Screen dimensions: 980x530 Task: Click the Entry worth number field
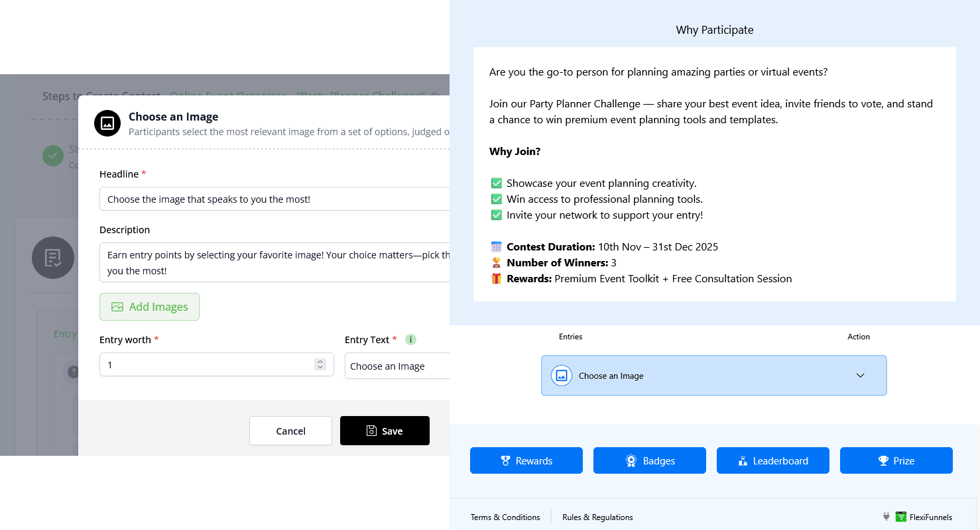pos(217,364)
